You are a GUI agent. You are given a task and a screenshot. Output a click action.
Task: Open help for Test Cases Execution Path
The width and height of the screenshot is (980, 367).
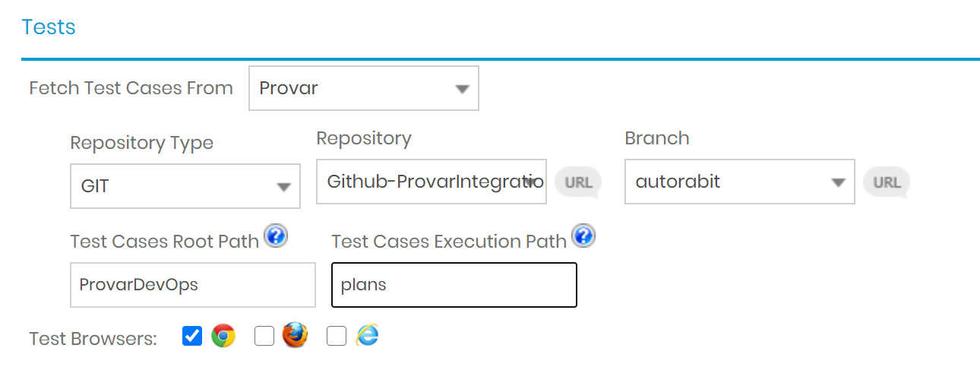pos(583,236)
